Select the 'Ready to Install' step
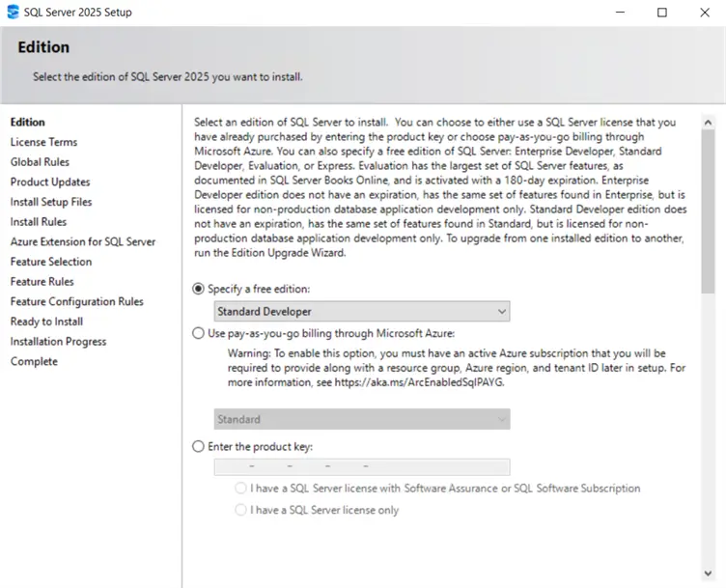Image resolution: width=726 pixels, height=588 pixels. (x=46, y=322)
